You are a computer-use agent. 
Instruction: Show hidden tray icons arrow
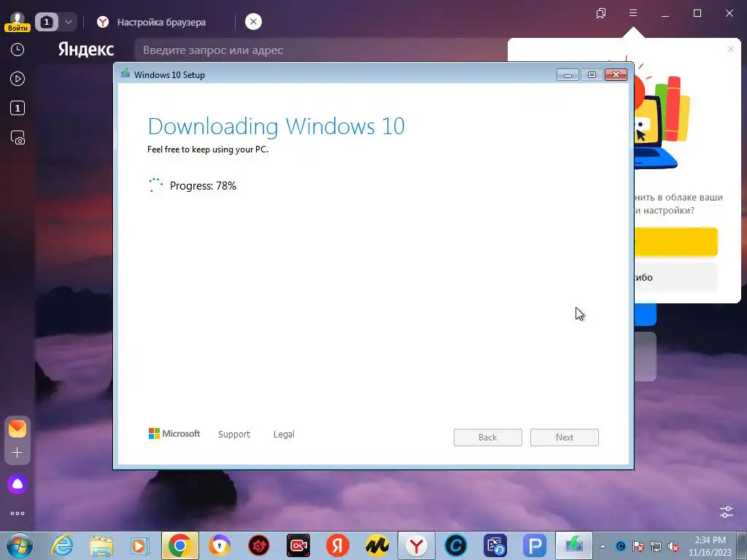(x=603, y=546)
